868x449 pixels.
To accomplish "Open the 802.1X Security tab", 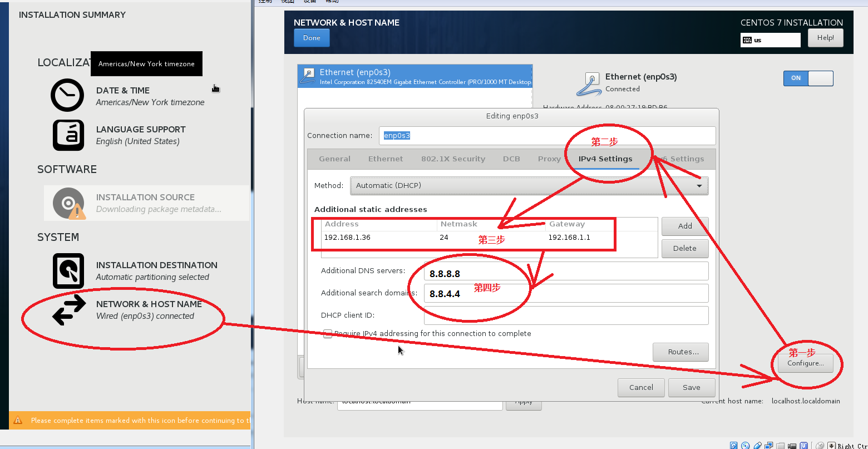I will pyautogui.click(x=453, y=159).
